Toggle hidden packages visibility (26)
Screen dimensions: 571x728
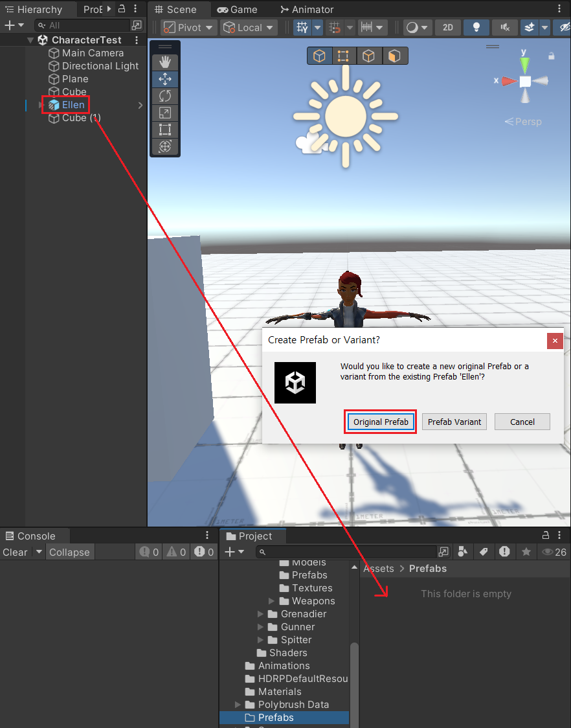(x=554, y=552)
